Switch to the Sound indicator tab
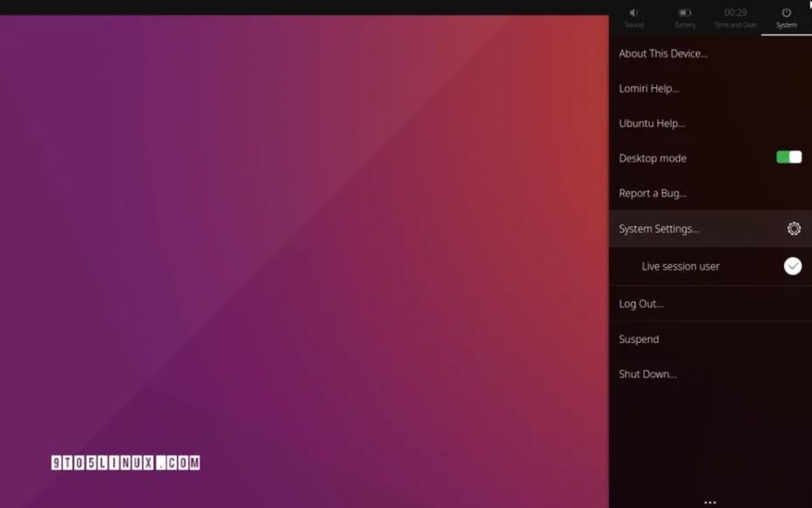This screenshot has width=812, height=508. [x=634, y=17]
